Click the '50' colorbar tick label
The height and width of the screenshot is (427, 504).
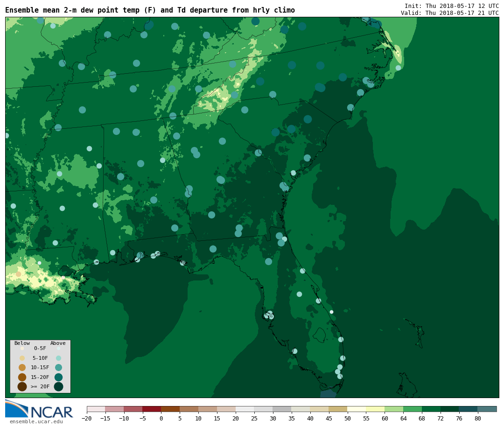348,418
